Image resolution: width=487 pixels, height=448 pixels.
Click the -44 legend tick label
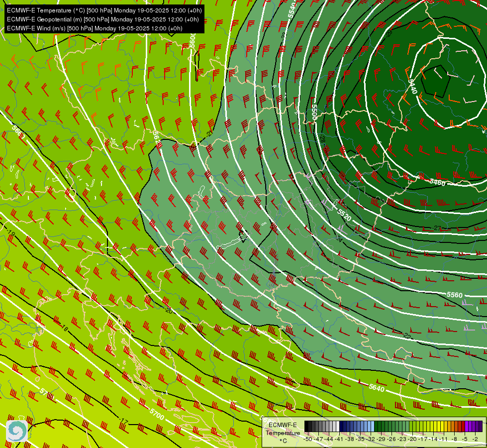329,439
